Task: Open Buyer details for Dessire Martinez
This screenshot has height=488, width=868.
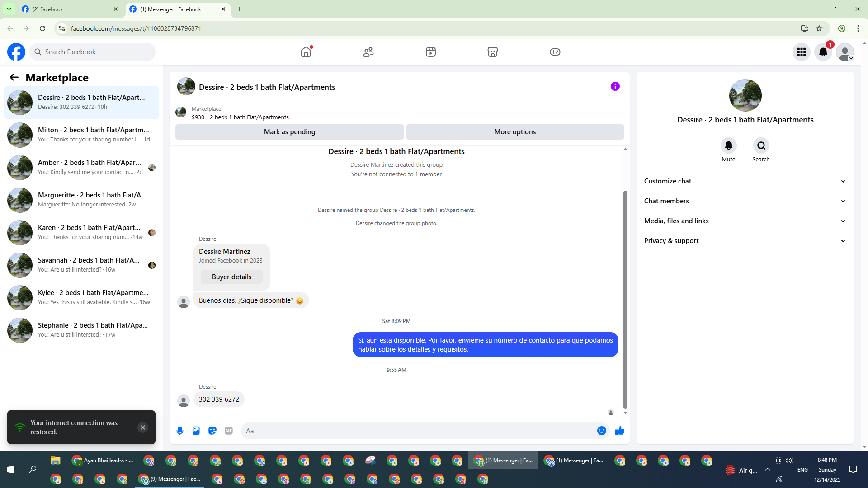Action: click(231, 277)
